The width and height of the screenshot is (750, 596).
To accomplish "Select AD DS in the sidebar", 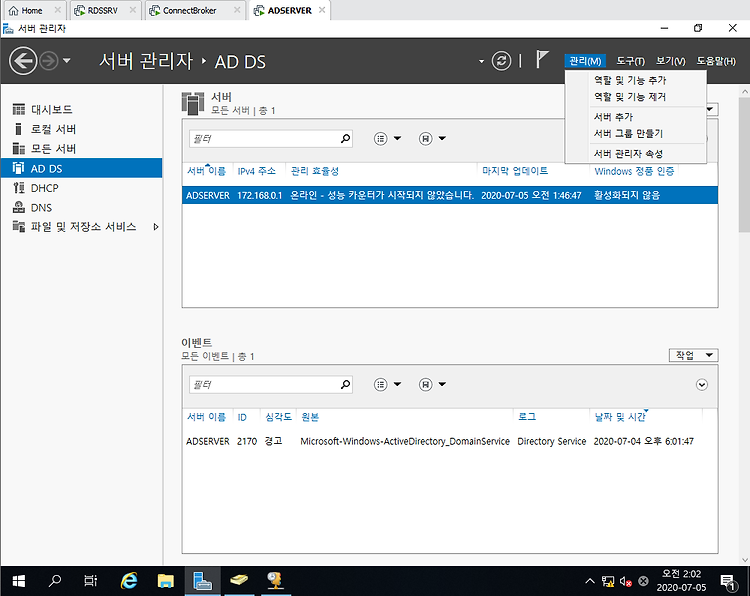I will [81, 168].
